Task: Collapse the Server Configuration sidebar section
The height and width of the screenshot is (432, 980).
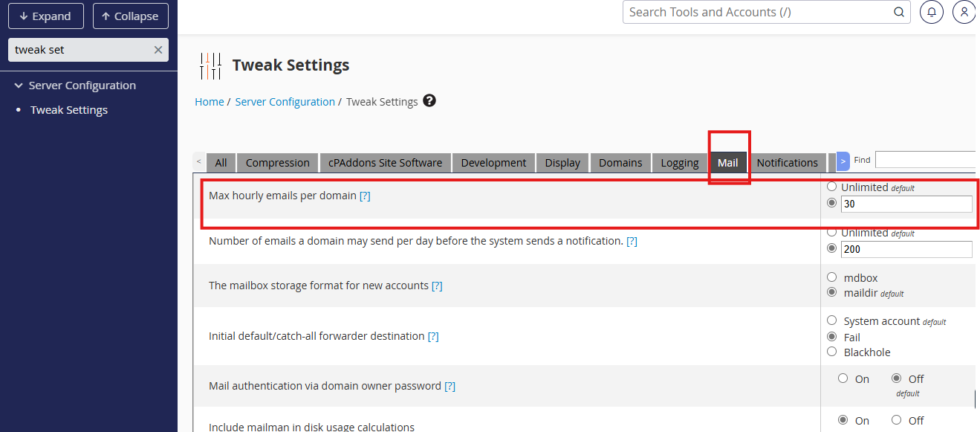Action: point(19,86)
